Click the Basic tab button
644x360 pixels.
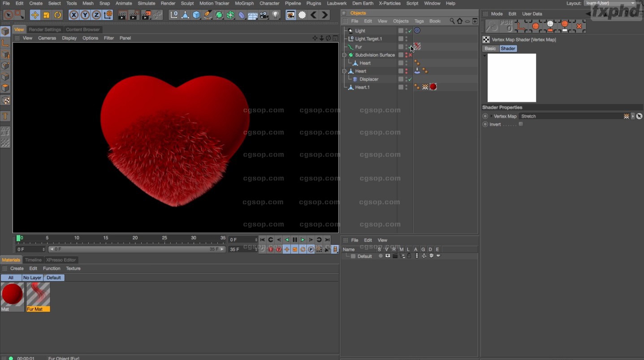[x=490, y=48]
